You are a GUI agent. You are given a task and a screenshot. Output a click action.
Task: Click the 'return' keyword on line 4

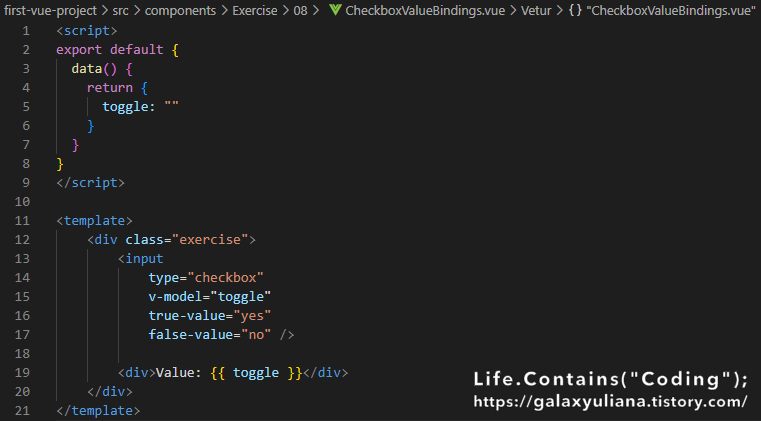point(110,87)
